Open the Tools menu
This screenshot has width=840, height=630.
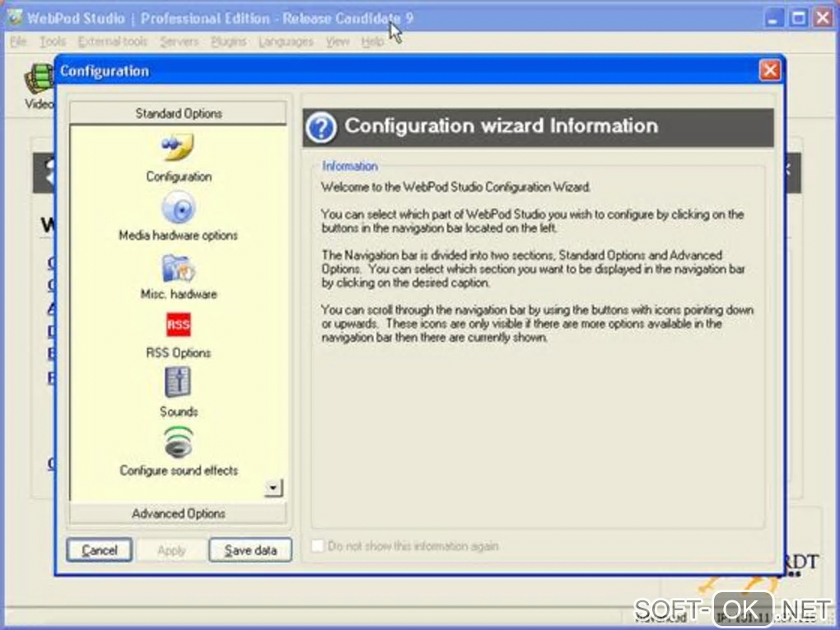pos(53,41)
